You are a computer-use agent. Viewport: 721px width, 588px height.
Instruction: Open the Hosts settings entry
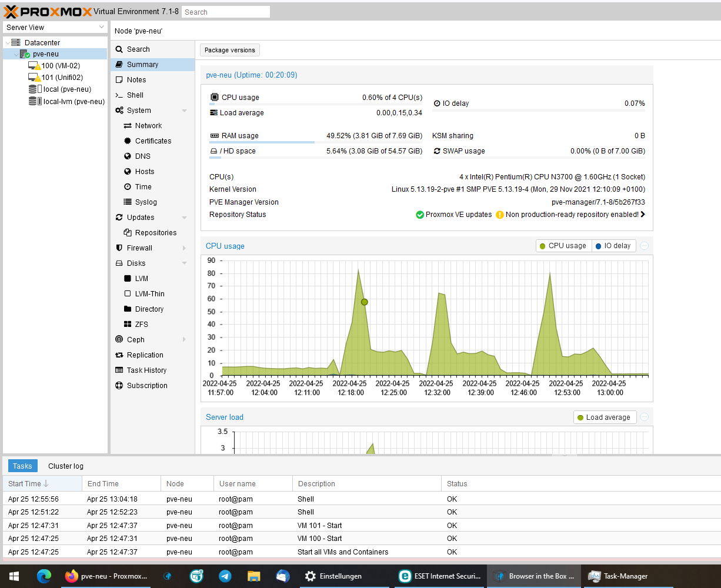(x=152, y=172)
